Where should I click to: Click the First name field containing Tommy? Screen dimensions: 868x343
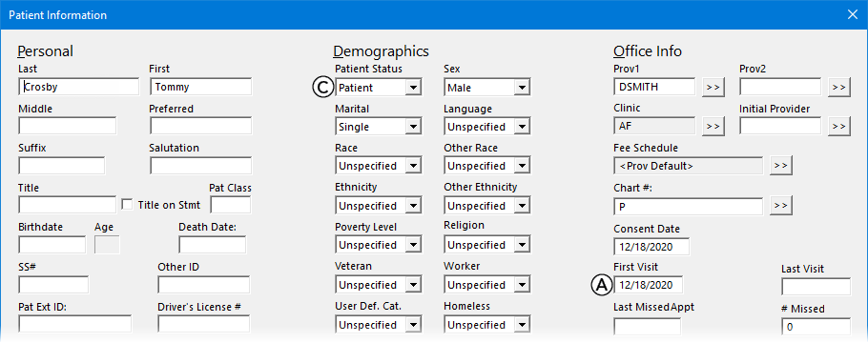tap(200, 87)
